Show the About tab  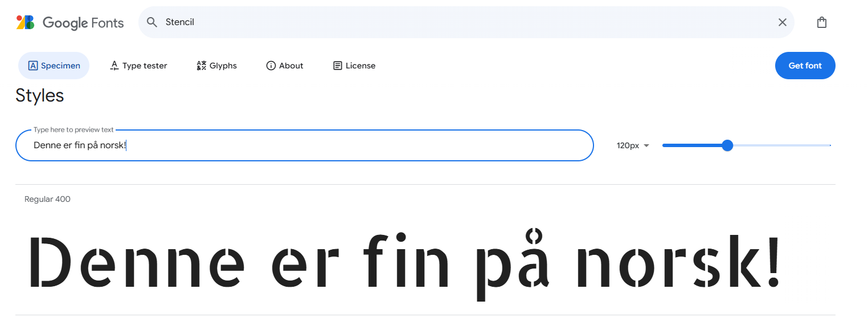[285, 66]
